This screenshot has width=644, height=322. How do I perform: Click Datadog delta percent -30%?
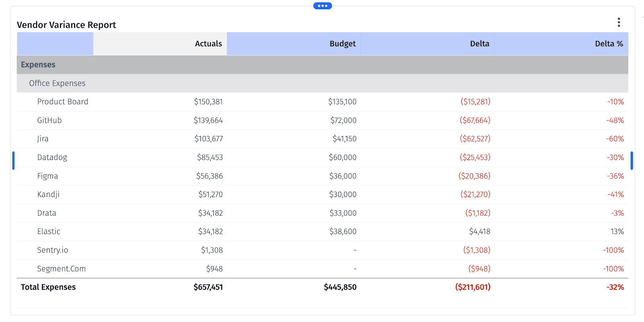[x=615, y=157]
